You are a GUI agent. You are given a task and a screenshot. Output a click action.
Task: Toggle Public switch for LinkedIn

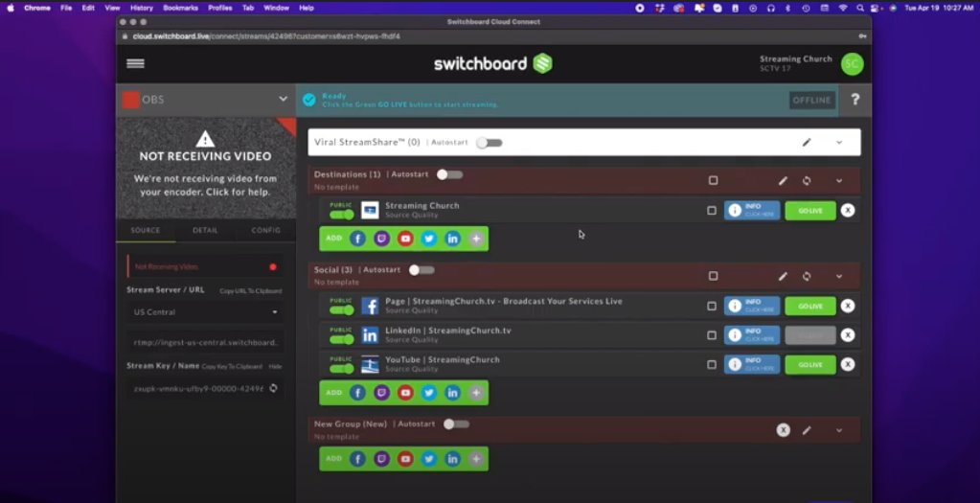(x=342, y=339)
